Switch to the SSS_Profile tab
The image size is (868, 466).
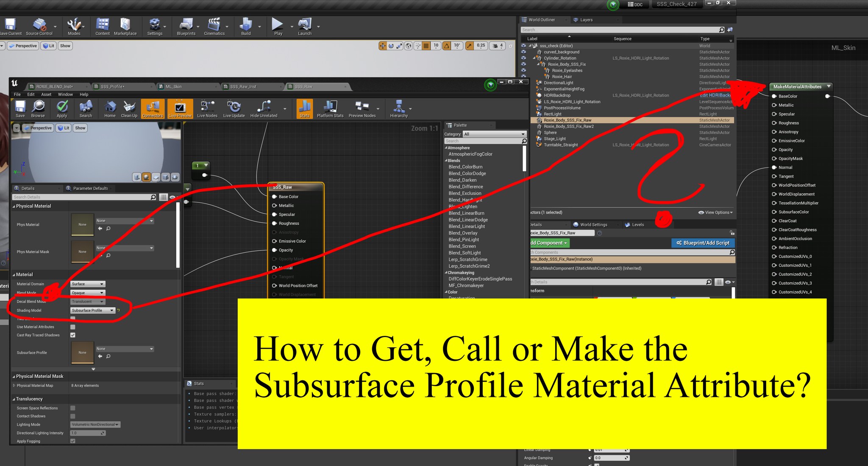tap(112, 87)
